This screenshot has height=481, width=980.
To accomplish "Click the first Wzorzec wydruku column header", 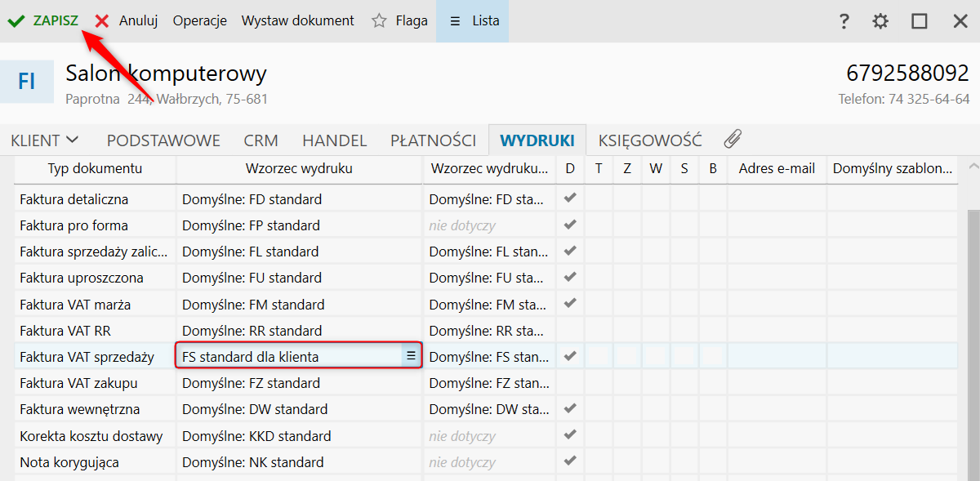I will coord(299,169).
